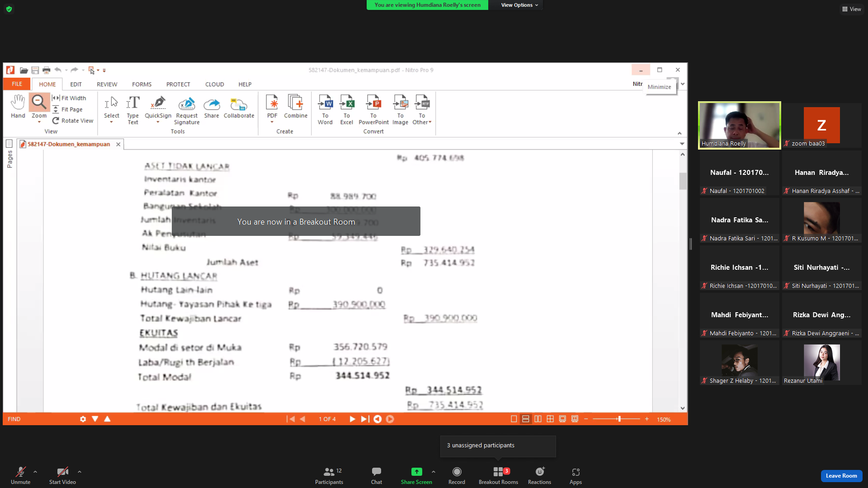Convert the document To Word
Image resolution: width=868 pixels, height=488 pixels.
point(325,110)
